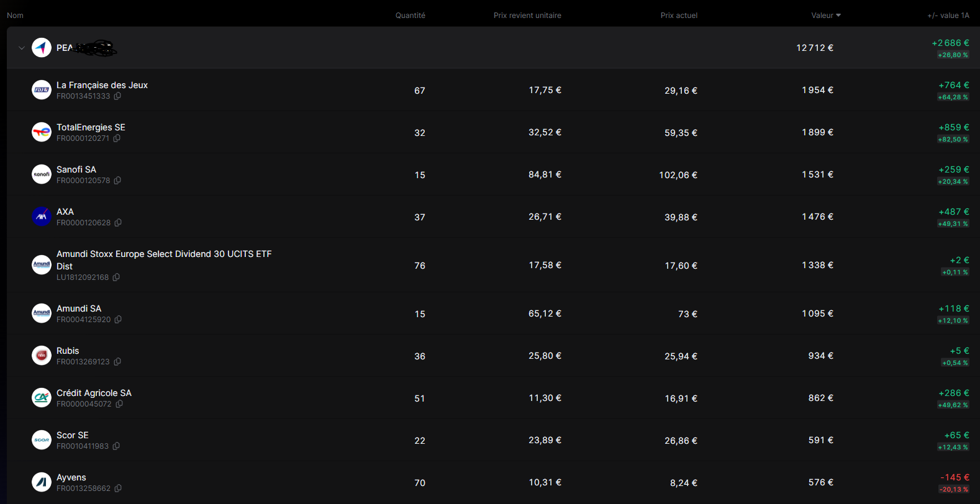Click the Ayvens logo
980x504 pixels.
click(x=42, y=482)
